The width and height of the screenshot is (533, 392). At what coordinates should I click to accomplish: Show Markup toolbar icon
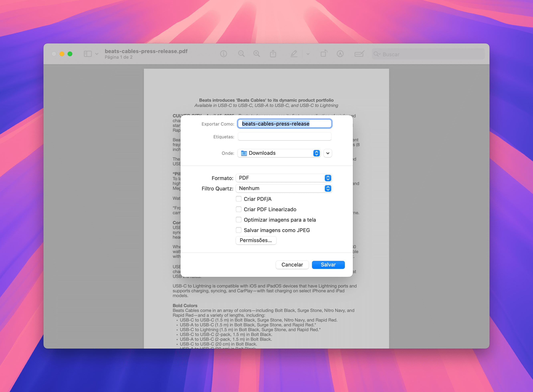pos(340,54)
